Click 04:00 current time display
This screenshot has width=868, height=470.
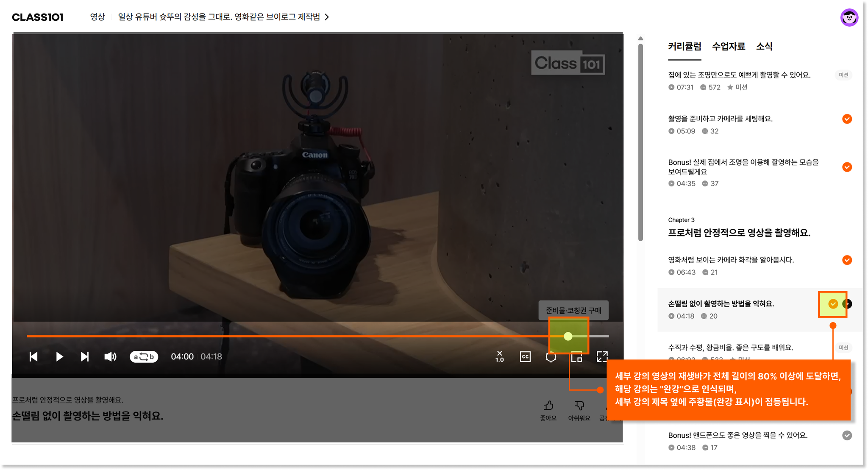[x=182, y=357]
